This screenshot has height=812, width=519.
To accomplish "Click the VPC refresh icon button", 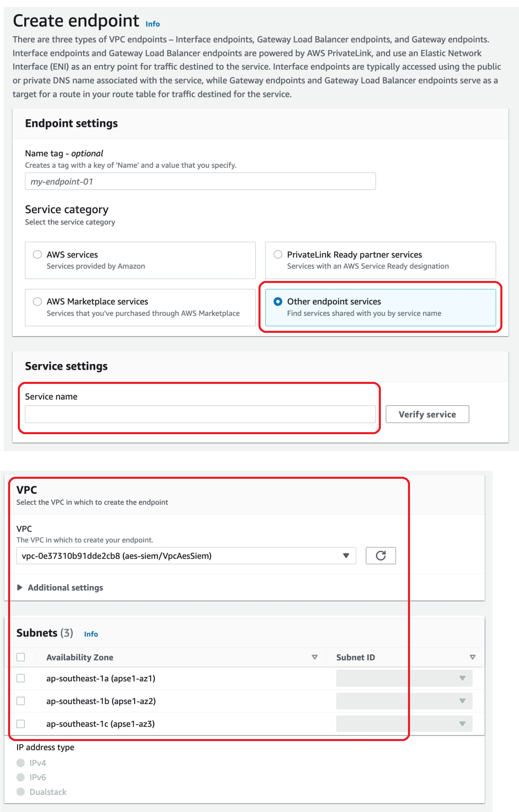I will [380, 555].
